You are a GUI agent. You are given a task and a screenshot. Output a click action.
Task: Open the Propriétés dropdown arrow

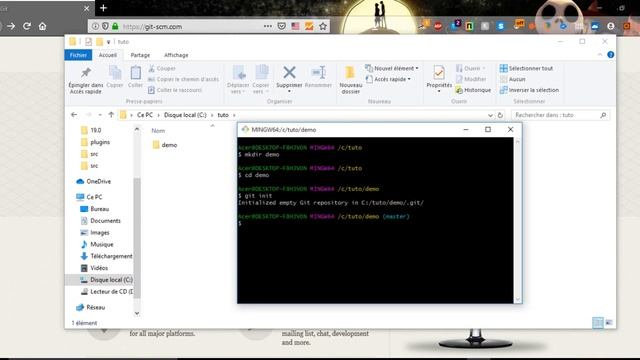point(439,91)
